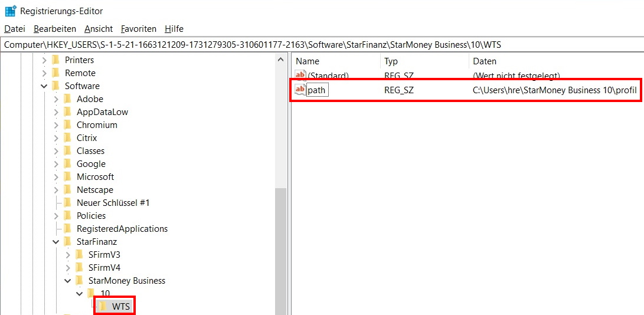Expand the SFirmV3 key
644x315 pixels.
tap(68, 255)
